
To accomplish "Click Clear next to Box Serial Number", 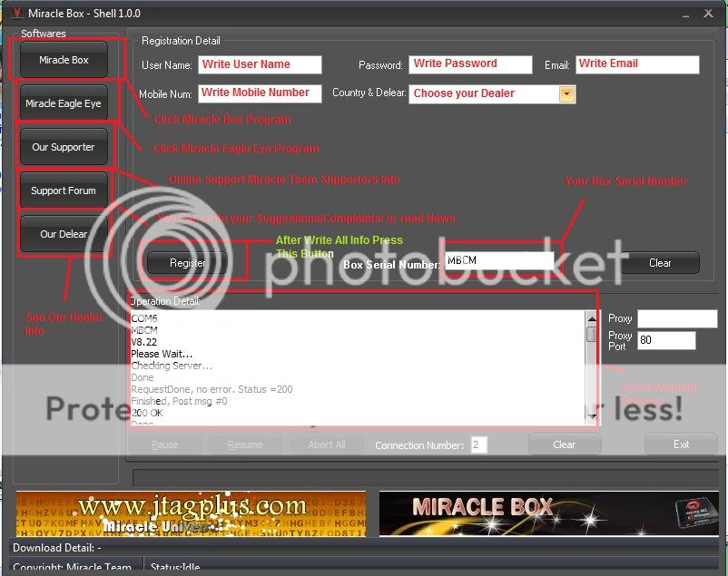I will (660, 263).
